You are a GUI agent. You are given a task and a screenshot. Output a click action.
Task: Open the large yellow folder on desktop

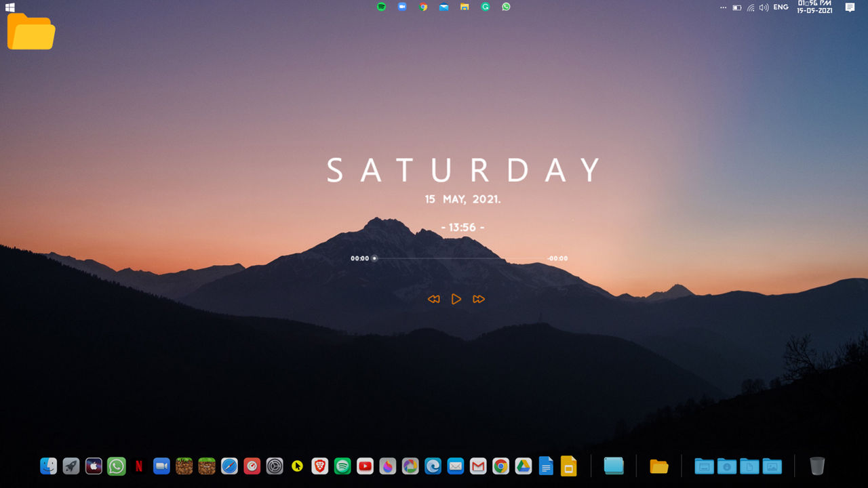[31, 31]
